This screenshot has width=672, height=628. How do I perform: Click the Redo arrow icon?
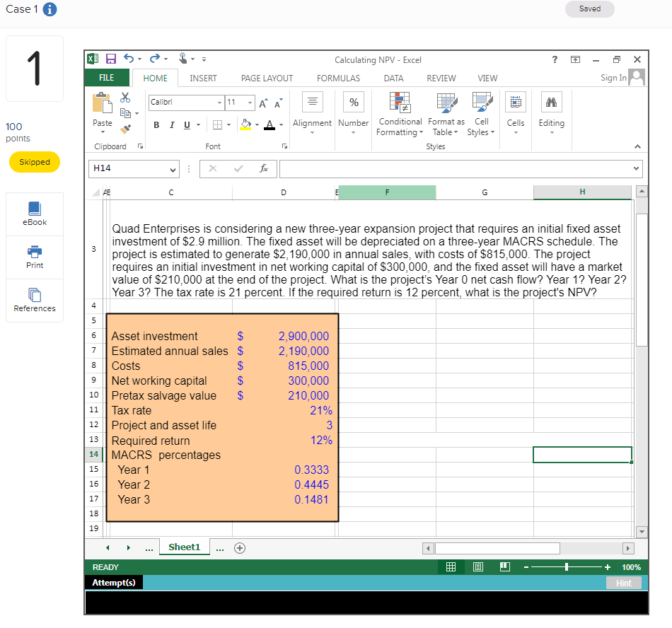point(155,58)
